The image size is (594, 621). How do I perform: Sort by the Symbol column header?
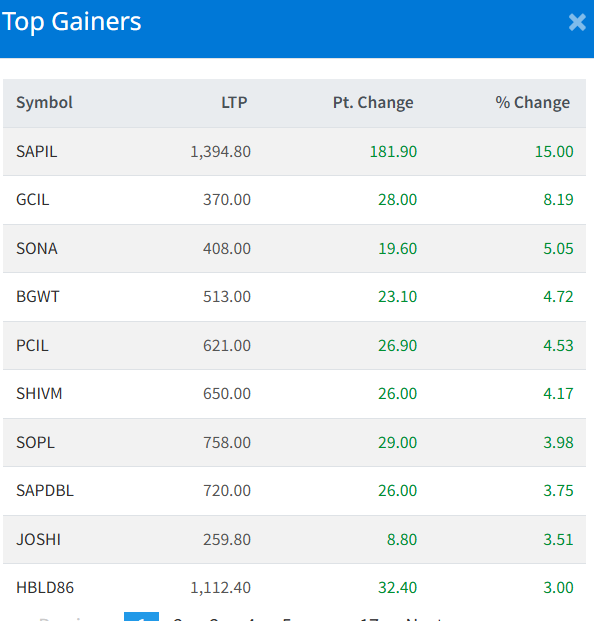click(x=44, y=103)
